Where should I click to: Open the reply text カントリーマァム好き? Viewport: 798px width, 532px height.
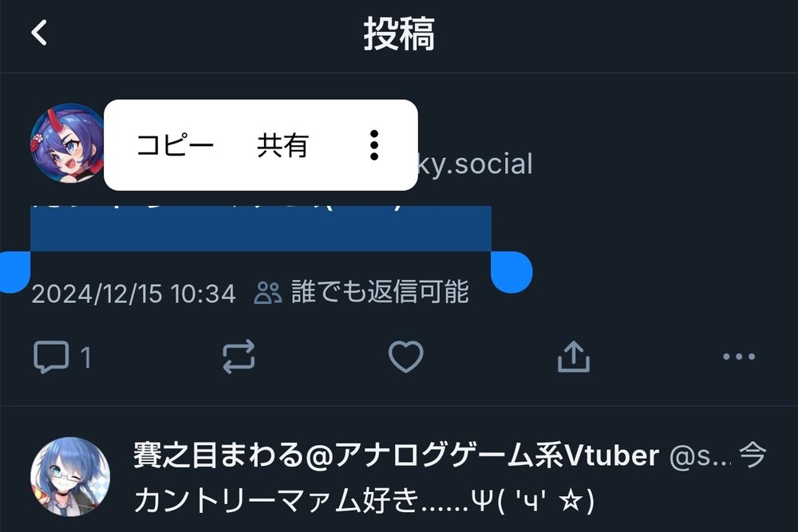(x=365, y=500)
